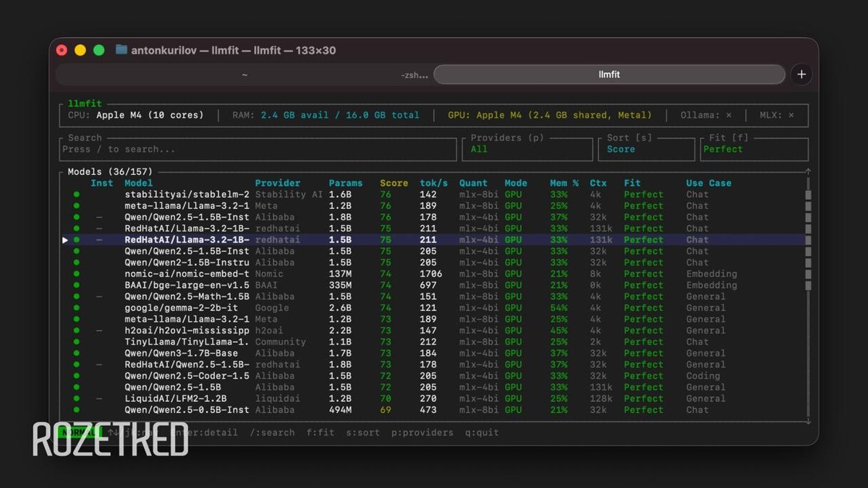Screen dimensions: 868x488
Task: Click the Community provider cell
Action: [x=281, y=342]
